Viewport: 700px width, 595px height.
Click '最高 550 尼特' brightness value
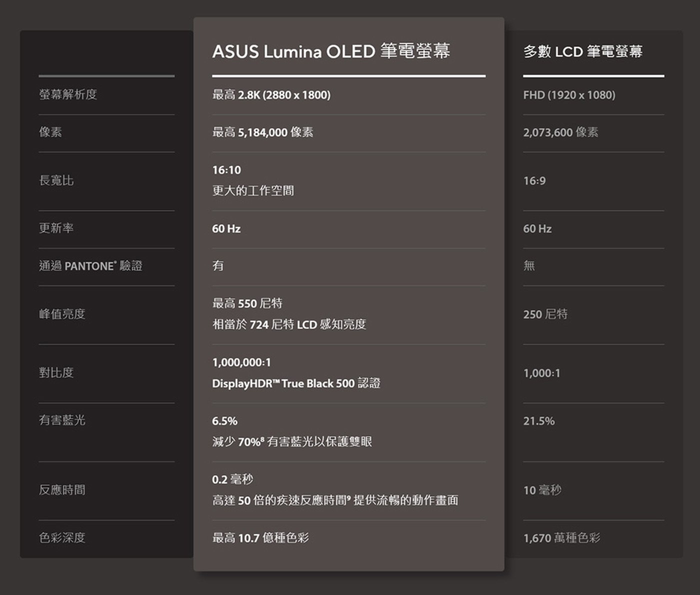click(x=247, y=303)
